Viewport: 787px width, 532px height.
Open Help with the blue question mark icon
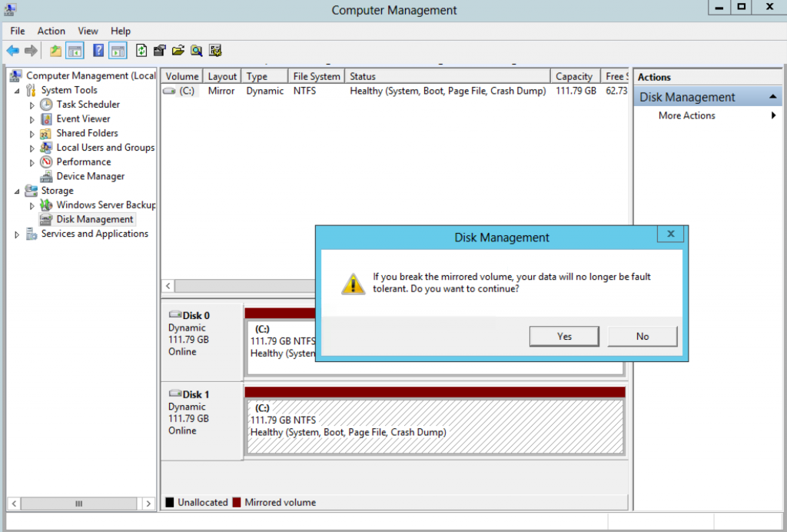[98, 51]
